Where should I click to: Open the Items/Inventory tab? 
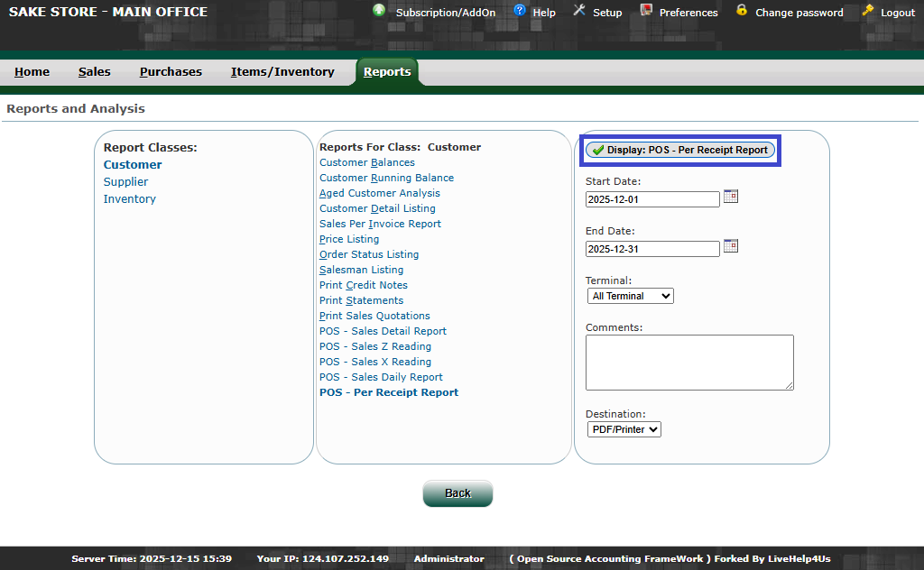(282, 72)
